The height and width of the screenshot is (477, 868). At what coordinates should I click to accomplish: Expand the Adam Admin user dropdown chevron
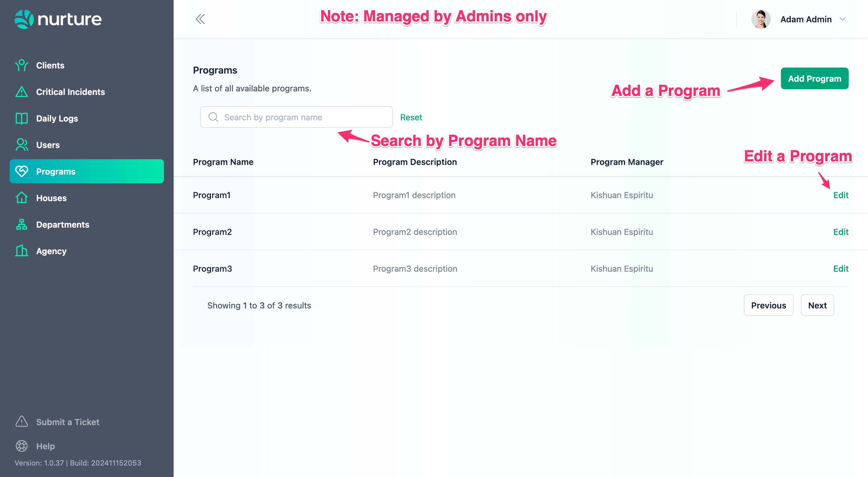click(843, 19)
